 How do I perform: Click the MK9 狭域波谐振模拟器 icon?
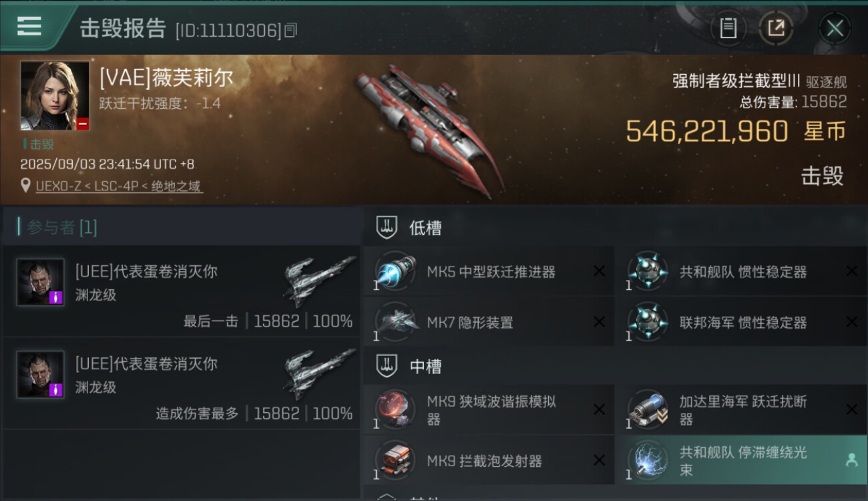click(395, 409)
